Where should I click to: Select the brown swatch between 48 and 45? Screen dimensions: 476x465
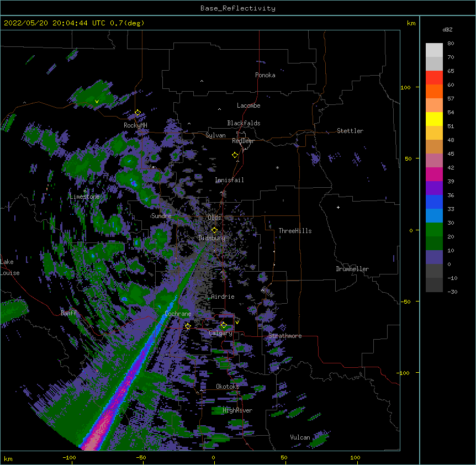(434, 146)
